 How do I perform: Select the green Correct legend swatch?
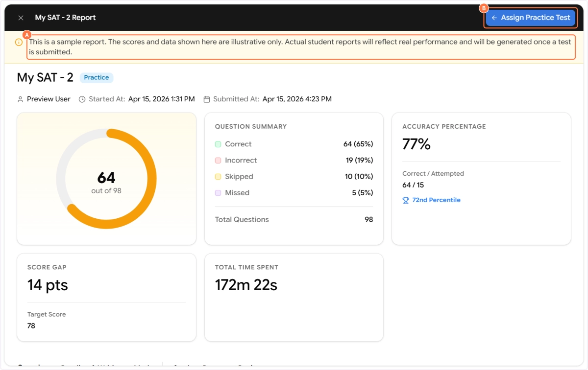(x=218, y=144)
